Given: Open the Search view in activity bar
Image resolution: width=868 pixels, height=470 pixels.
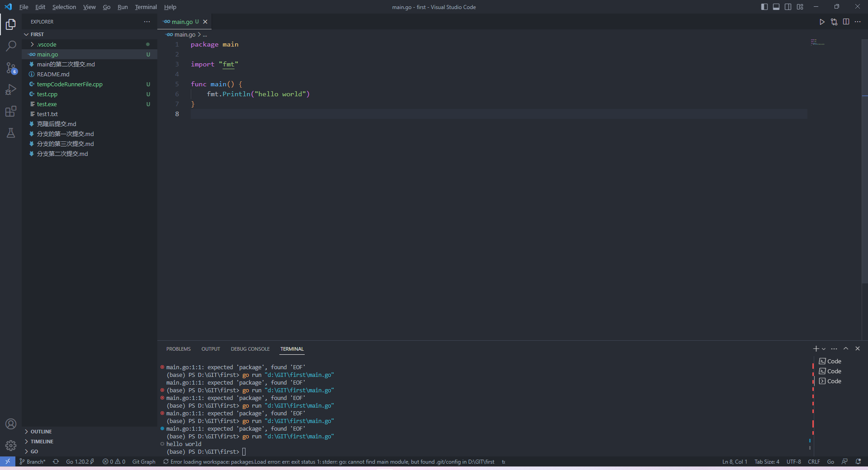Looking at the screenshot, I should (11, 46).
